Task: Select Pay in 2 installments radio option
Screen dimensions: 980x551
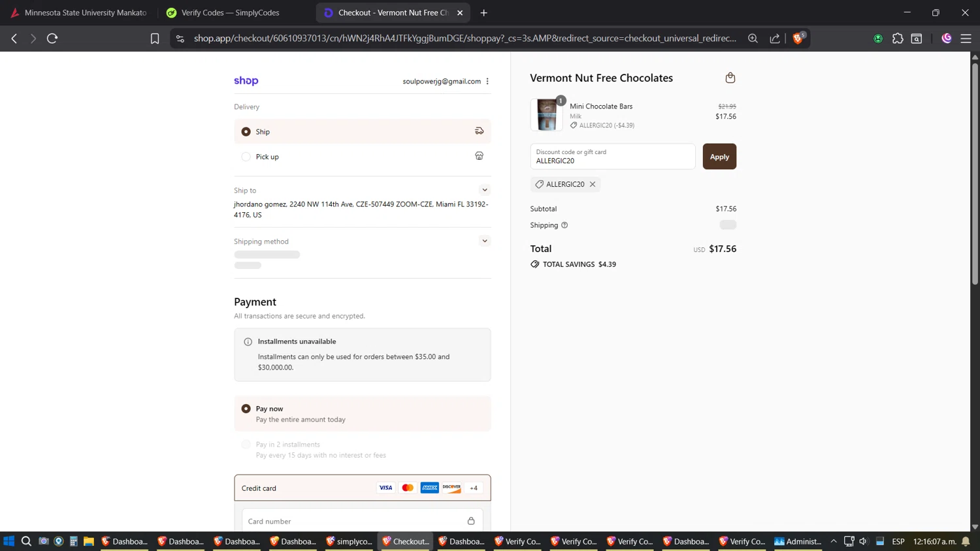Action: 246,445
